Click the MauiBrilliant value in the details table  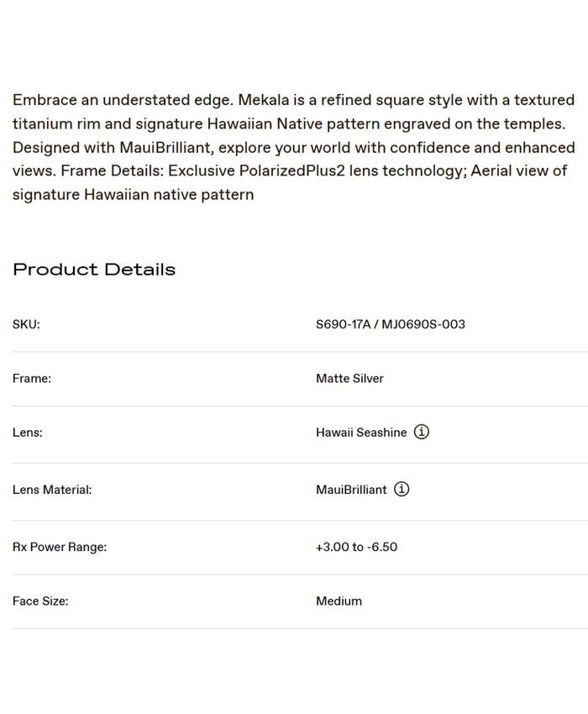click(x=351, y=490)
